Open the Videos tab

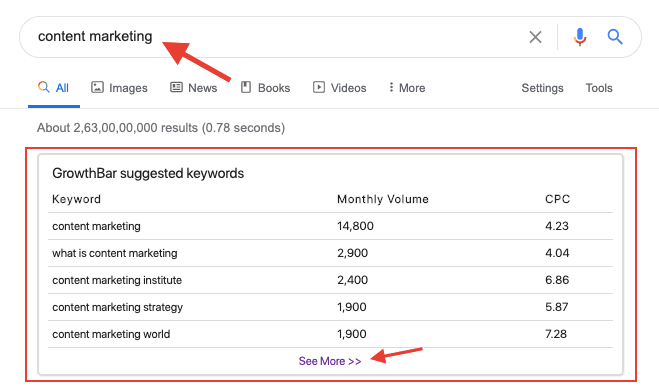(x=340, y=88)
